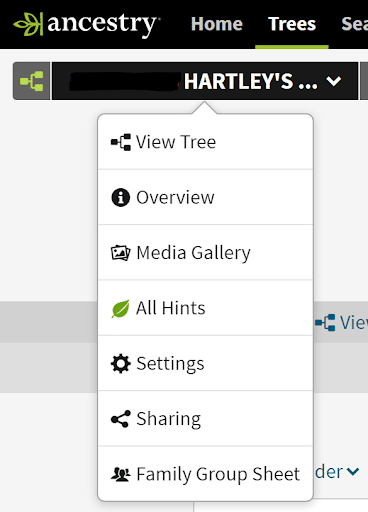This screenshot has width=368, height=512.
Task: Click the green tree icon beside tree name
Action: tap(32, 81)
